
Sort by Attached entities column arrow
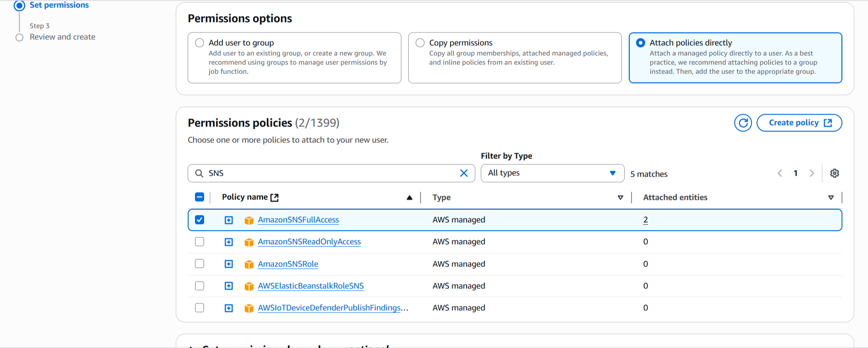point(831,197)
